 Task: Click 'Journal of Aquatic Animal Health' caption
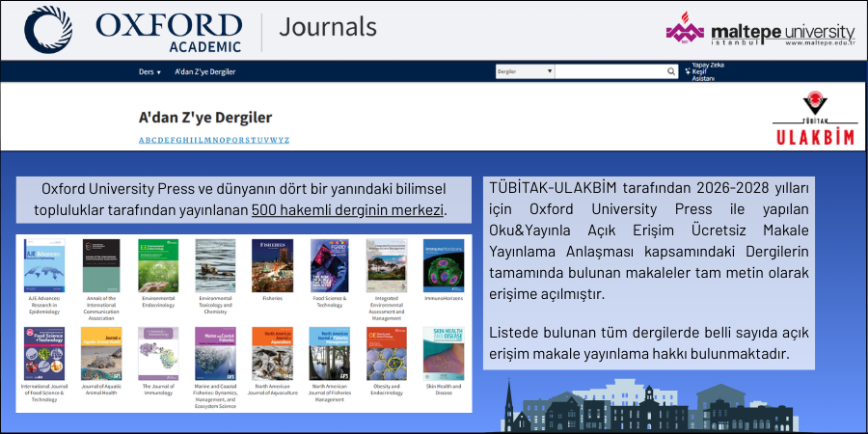pos(100,390)
